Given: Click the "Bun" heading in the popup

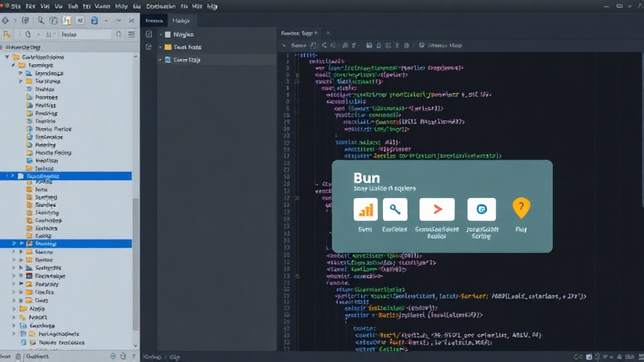Looking at the screenshot, I should 367,178.
